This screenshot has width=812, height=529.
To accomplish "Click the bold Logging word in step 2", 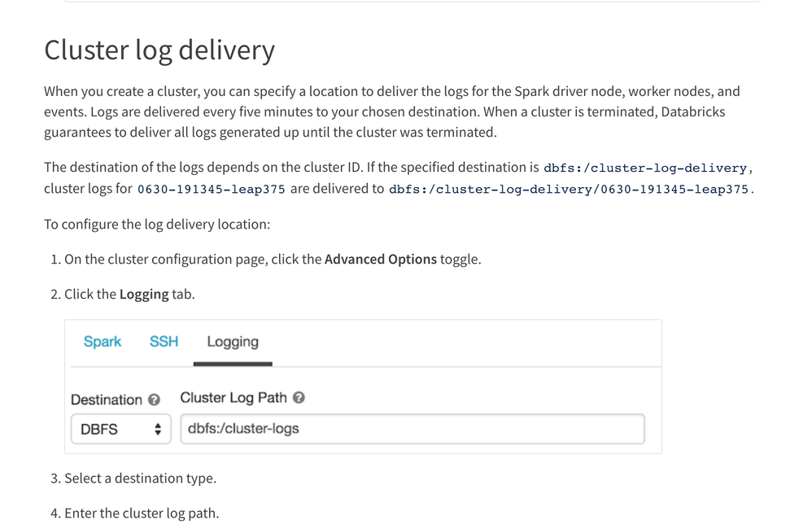I will (144, 294).
